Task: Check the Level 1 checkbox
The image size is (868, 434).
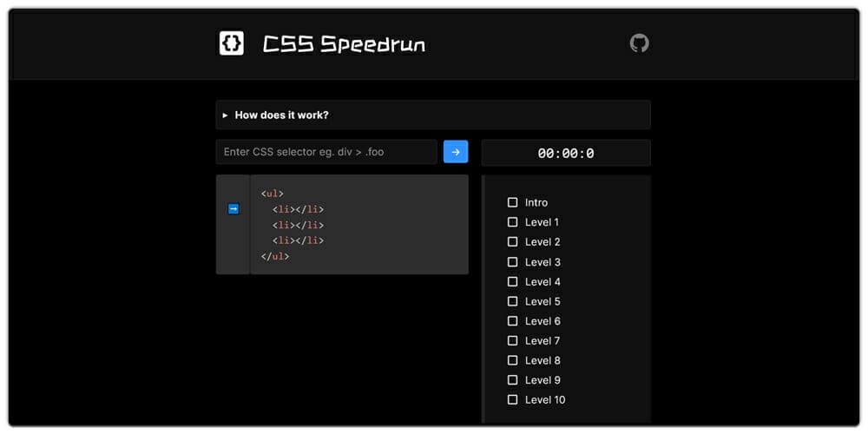Action: click(513, 222)
